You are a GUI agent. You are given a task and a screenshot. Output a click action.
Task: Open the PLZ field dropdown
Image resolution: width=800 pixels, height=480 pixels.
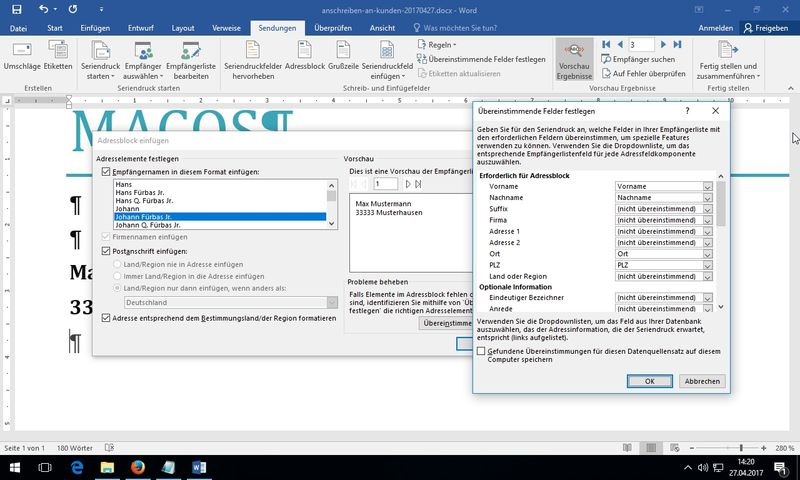707,265
